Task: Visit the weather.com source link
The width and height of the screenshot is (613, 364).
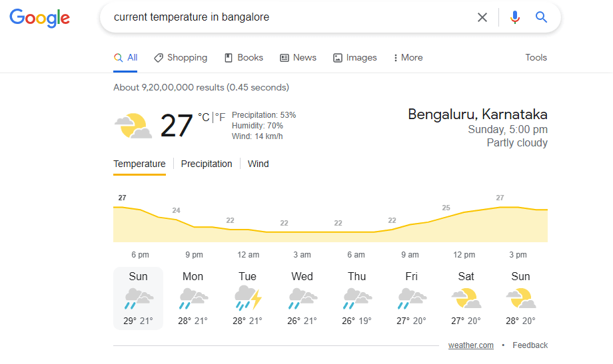Action: tap(470, 345)
